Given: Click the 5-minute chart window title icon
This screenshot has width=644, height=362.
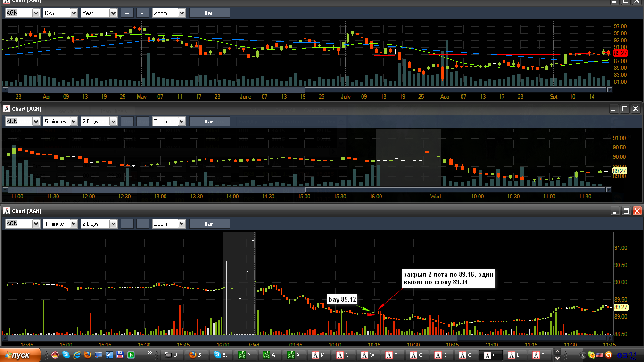Looking at the screenshot, I should [7, 109].
